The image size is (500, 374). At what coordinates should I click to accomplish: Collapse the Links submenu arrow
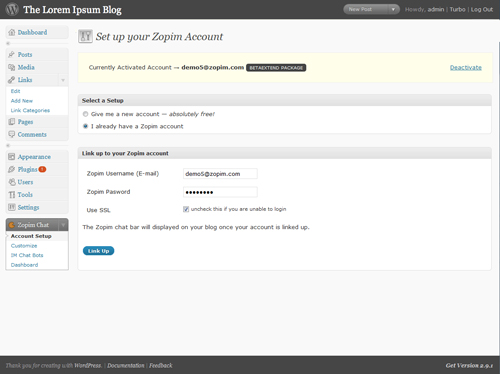[x=63, y=80]
